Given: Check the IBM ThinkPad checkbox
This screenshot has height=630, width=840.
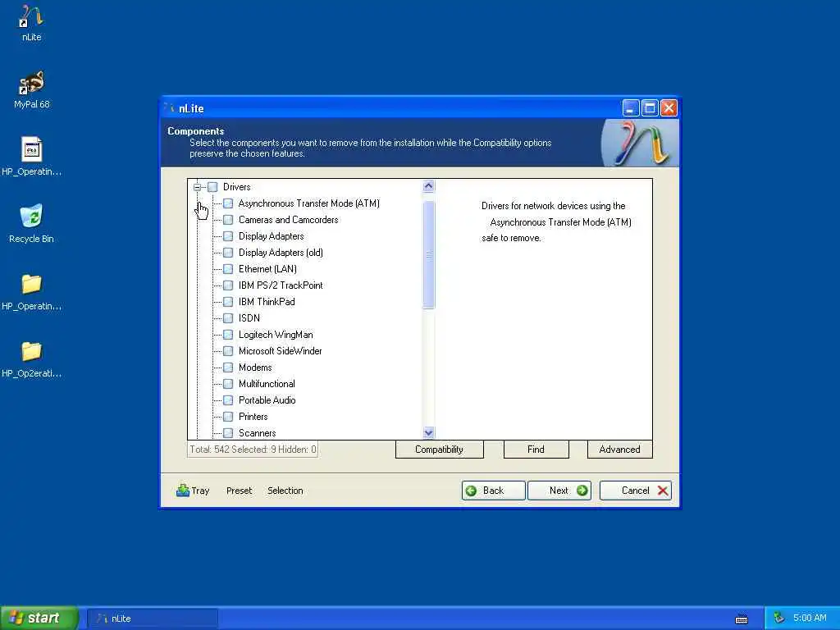Looking at the screenshot, I should (228, 302).
